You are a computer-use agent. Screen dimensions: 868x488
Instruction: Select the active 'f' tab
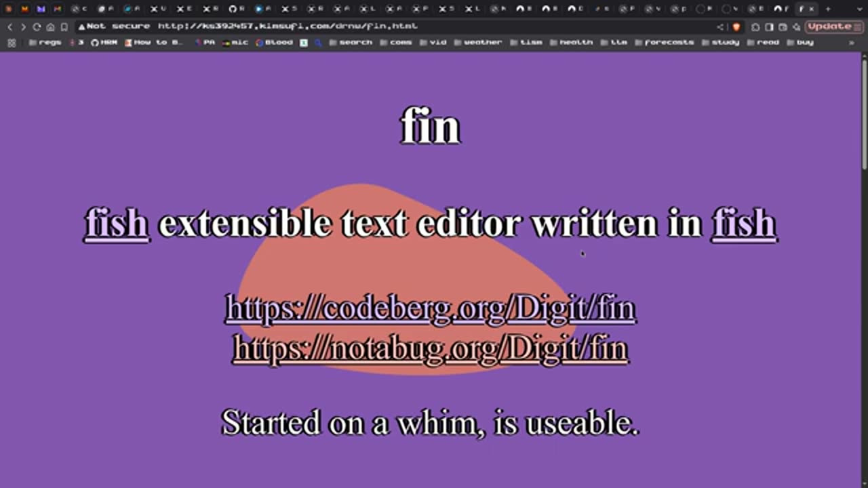point(801,9)
